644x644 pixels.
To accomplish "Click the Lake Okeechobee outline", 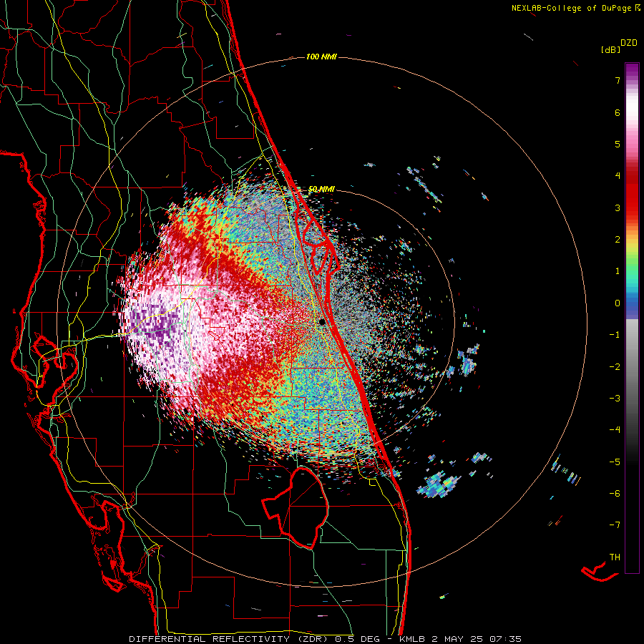I will tap(296, 508).
